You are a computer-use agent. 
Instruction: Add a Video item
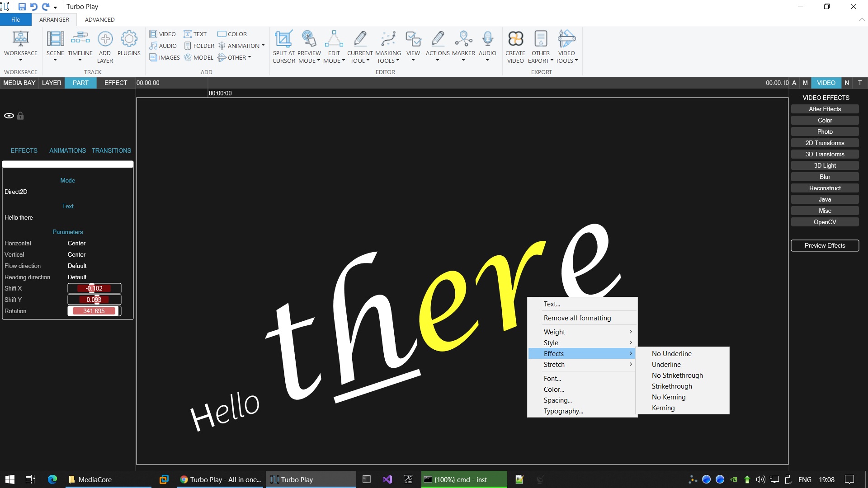click(163, 34)
